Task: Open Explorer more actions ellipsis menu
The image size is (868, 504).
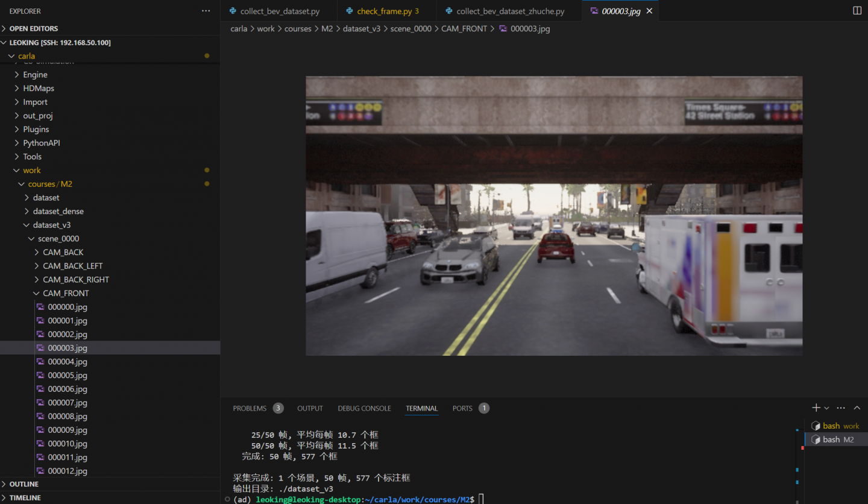Action: coord(206,11)
